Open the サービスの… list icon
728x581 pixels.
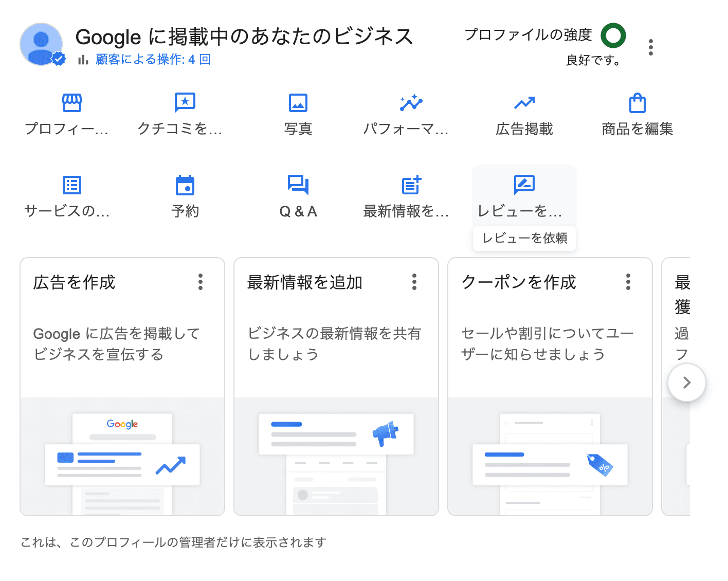pyautogui.click(x=72, y=185)
